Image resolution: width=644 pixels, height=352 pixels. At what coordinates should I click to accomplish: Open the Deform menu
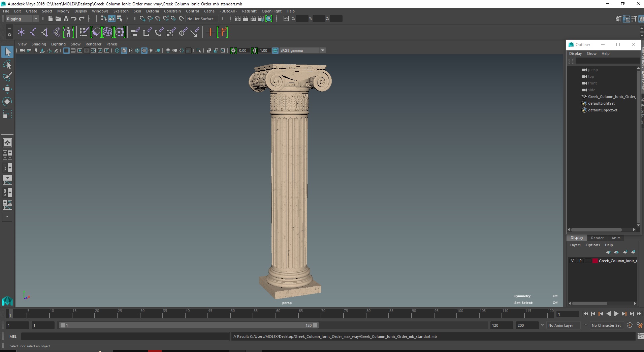point(152,11)
